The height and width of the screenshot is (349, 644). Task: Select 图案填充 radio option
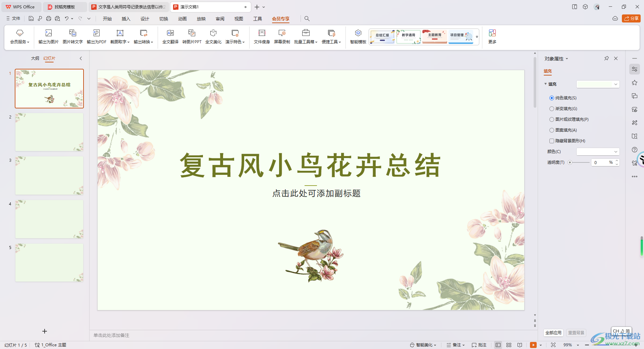point(552,130)
